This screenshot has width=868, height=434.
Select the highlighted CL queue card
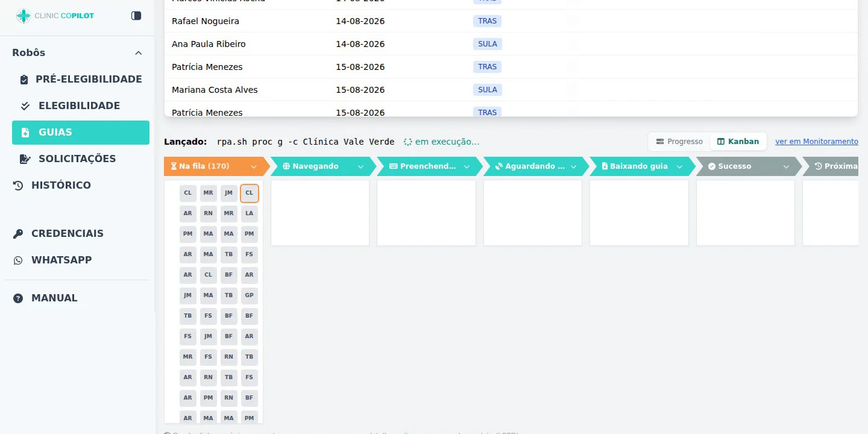[x=250, y=193]
